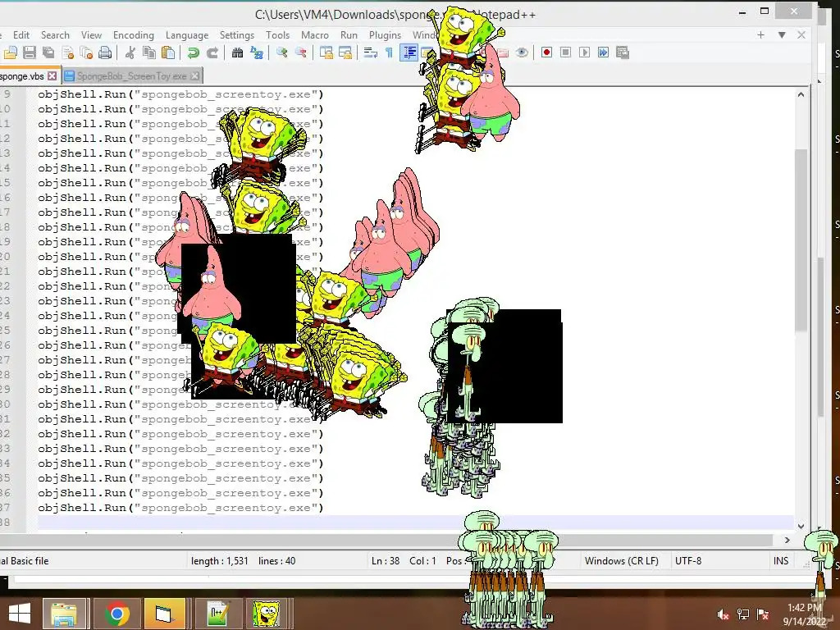The height and width of the screenshot is (630, 840).
Task: Open the Language menu
Action: click(187, 34)
